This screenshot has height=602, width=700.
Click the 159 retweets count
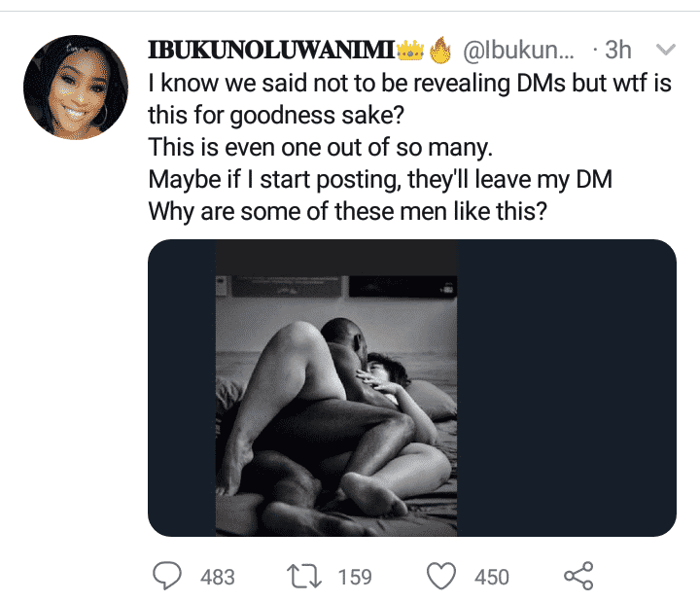tap(354, 577)
